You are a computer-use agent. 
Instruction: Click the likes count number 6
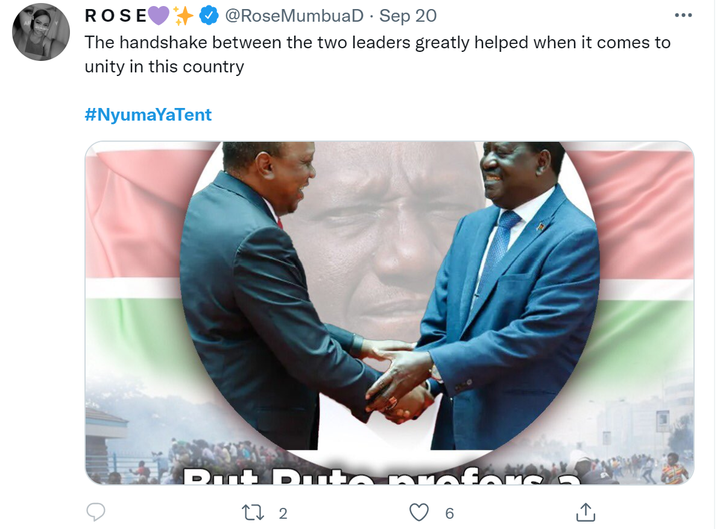click(449, 513)
